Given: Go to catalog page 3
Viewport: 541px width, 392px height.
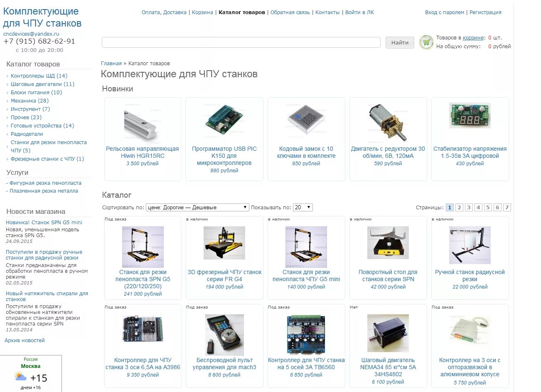Looking at the screenshot, I should (469, 207).
